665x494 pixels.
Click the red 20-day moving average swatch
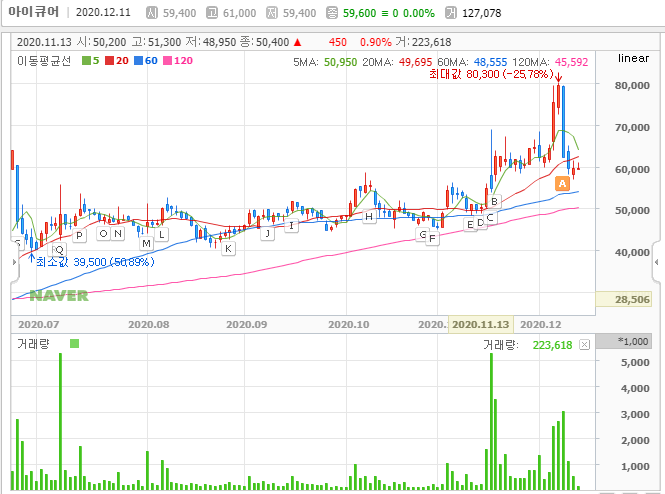tap(109, 61)
